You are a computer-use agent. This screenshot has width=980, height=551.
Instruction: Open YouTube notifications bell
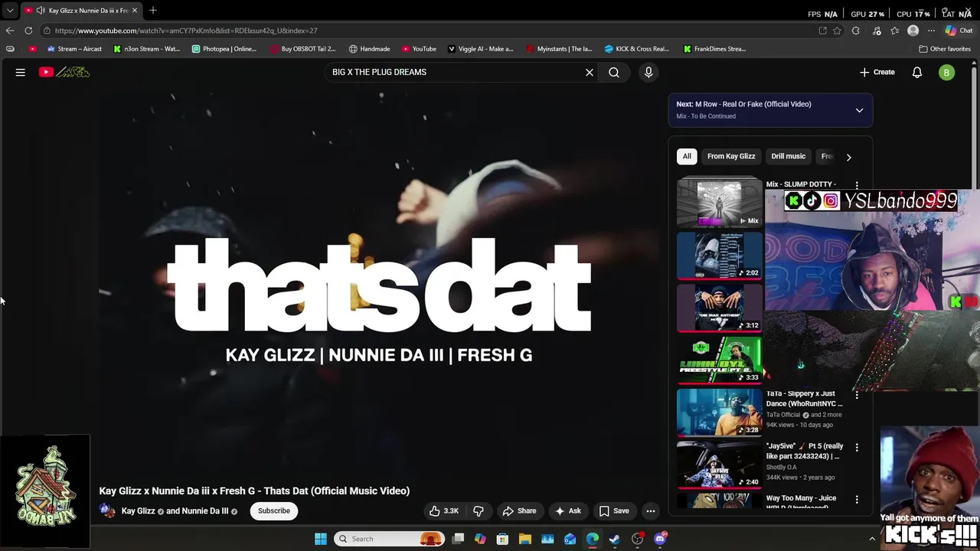pyautogui.click(x=917, y=72)
